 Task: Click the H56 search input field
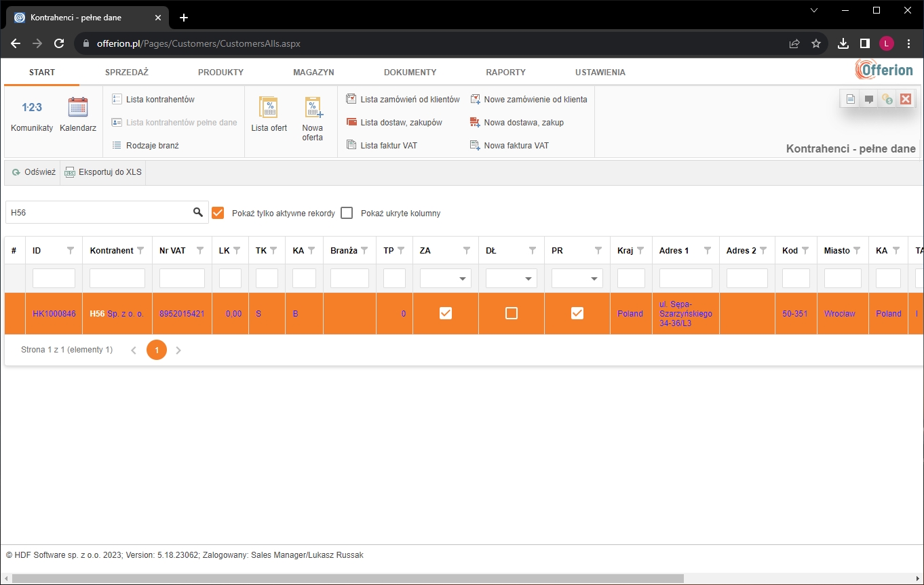102,212
